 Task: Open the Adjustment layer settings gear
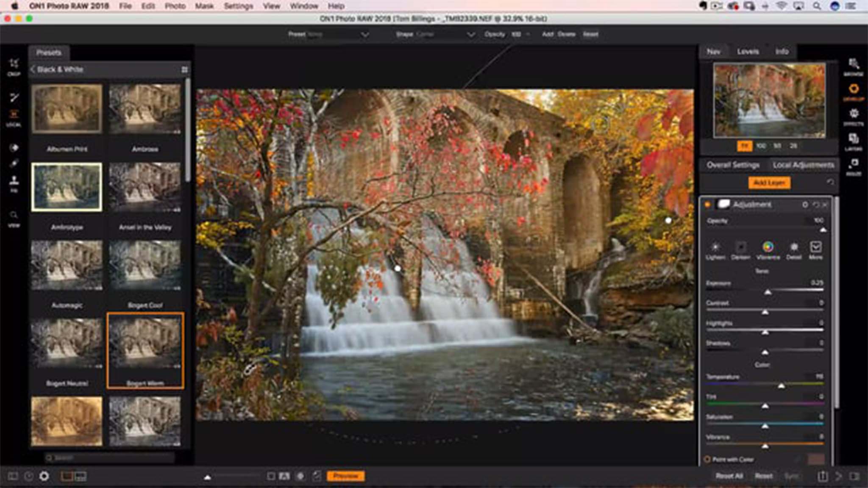(x=805, y=205)
